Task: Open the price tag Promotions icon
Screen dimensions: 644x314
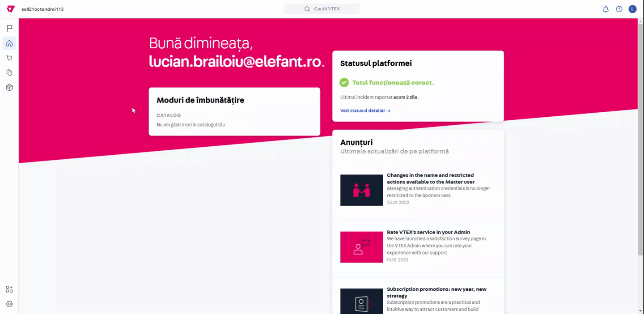Action: pyautogui.click(x=9, y=73)
